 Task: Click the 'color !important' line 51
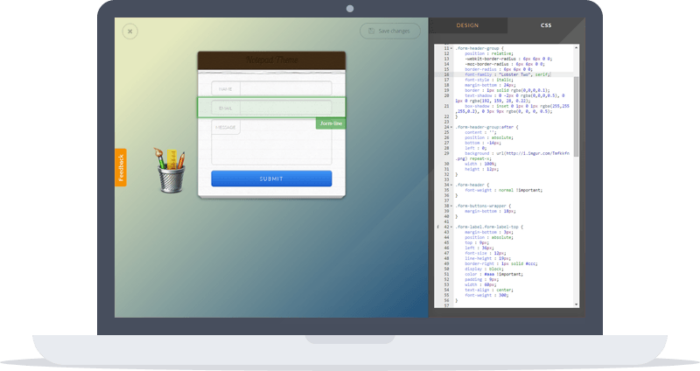(x=493, y=274)
